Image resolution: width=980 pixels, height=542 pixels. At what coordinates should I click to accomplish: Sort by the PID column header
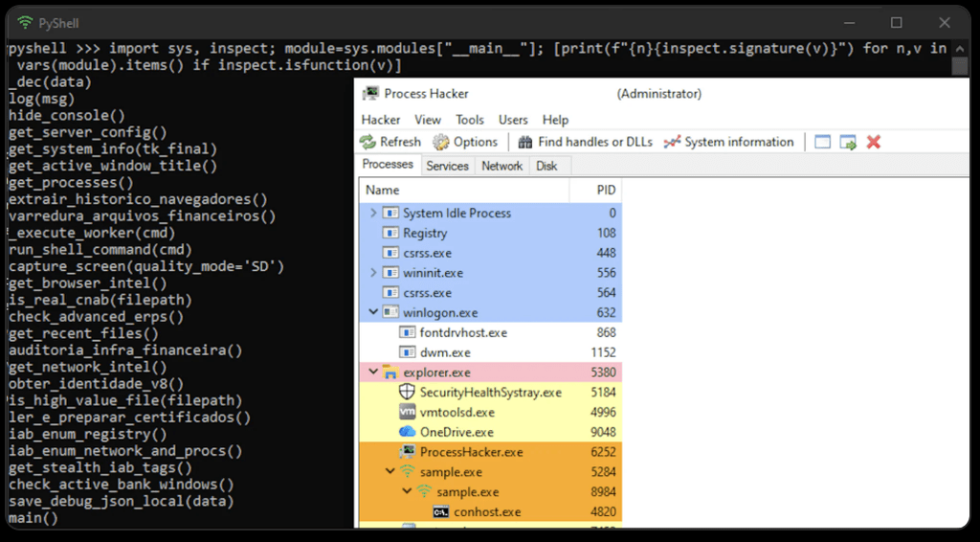pyautogui.click(x=595, y=190)
